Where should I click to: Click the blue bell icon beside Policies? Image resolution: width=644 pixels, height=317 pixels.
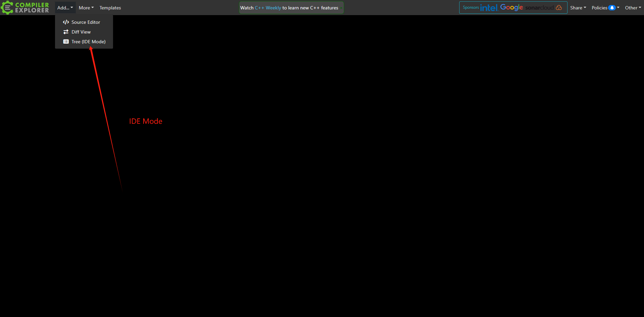tap(612, 8)
